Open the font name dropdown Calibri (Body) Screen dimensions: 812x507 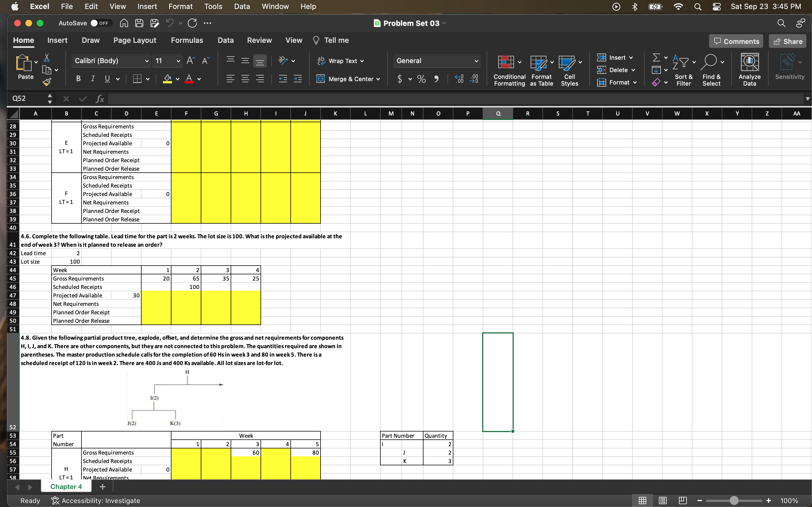[x=111, y=61]
